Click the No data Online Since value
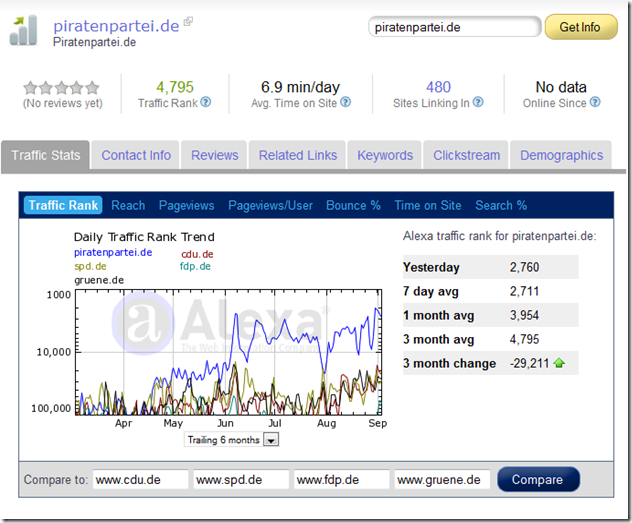Image resolution: width=632 pixels, height=523 pixels. tap(561, 87)
